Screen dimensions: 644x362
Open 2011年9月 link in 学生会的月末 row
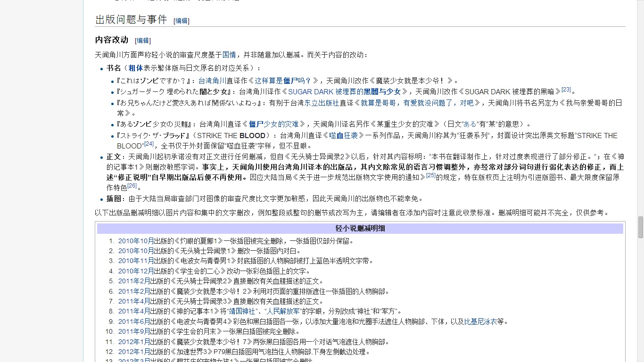134,332
